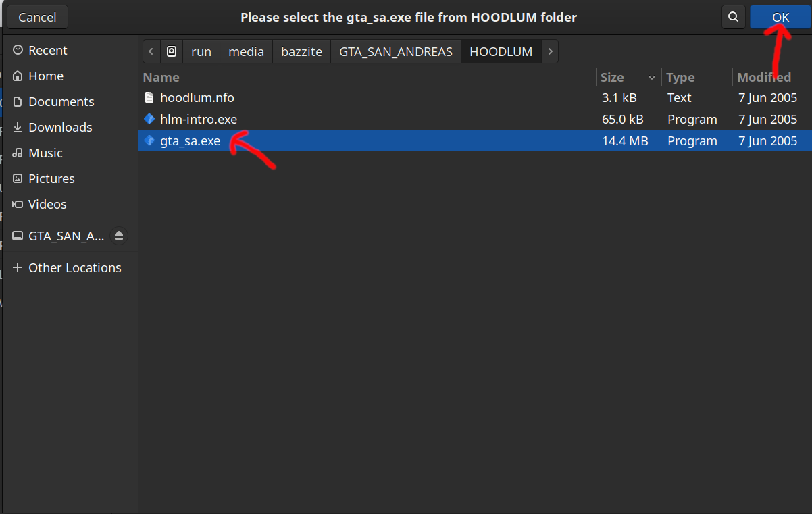The height and width of the screenshot is (514, 812).
Task: Sort files by the Type column
Action: click(697, 77)
